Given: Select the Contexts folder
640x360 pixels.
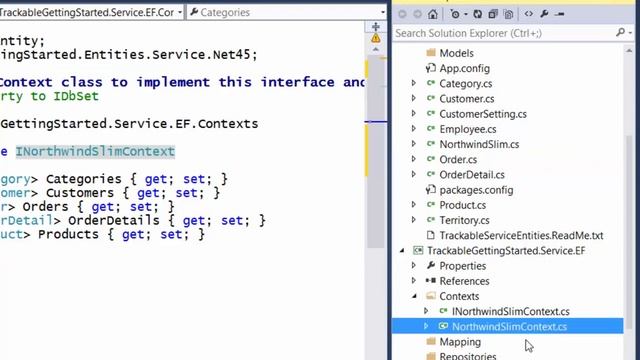Looking at the screenshot, I should point(459,296).
